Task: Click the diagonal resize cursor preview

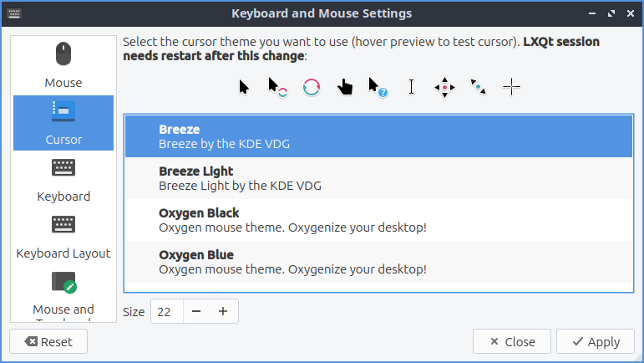Action: pos(479,87)
